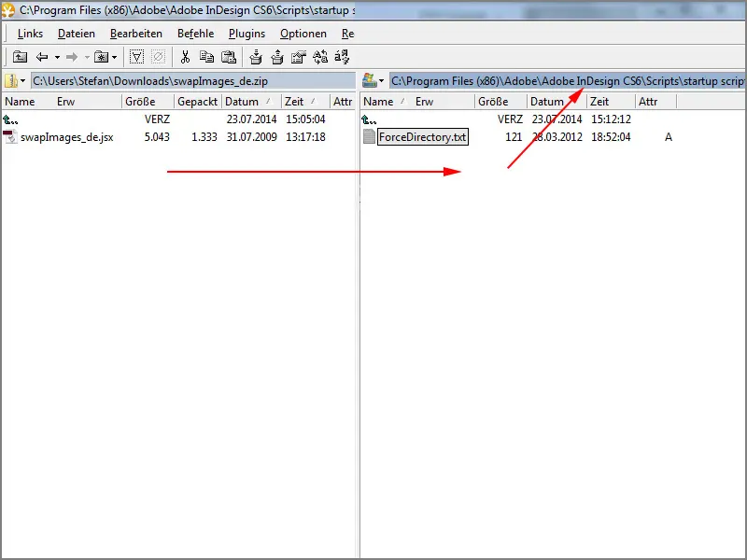Open the Links menu
Viewport: 747px width, 560px height.
point(30,34)
